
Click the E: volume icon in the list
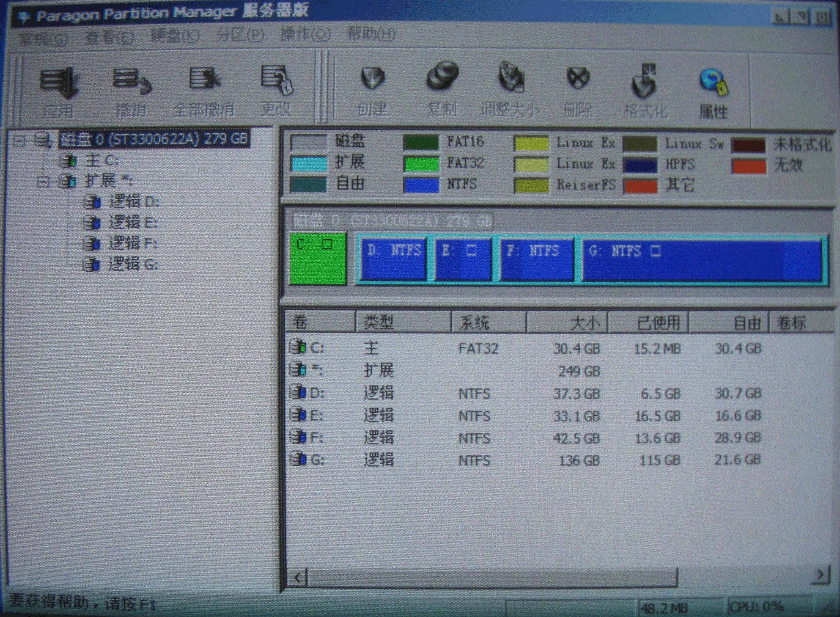click(298, 414)
